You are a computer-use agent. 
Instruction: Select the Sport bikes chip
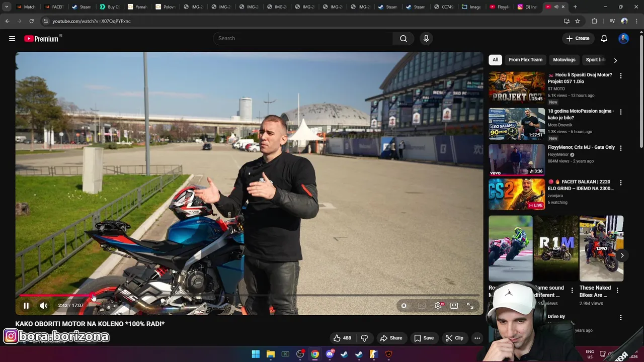tap(595, 60)
